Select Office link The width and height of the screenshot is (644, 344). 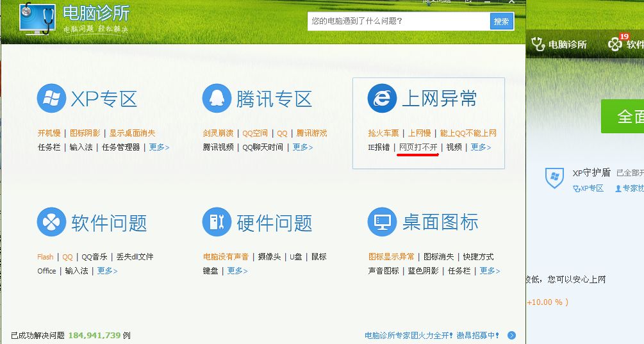[46, 271]
